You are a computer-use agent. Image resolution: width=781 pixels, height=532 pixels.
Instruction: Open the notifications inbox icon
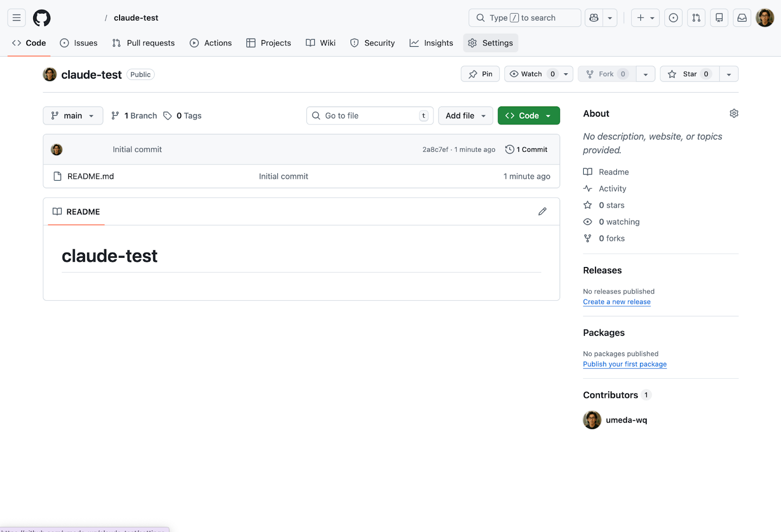[741, 18]
